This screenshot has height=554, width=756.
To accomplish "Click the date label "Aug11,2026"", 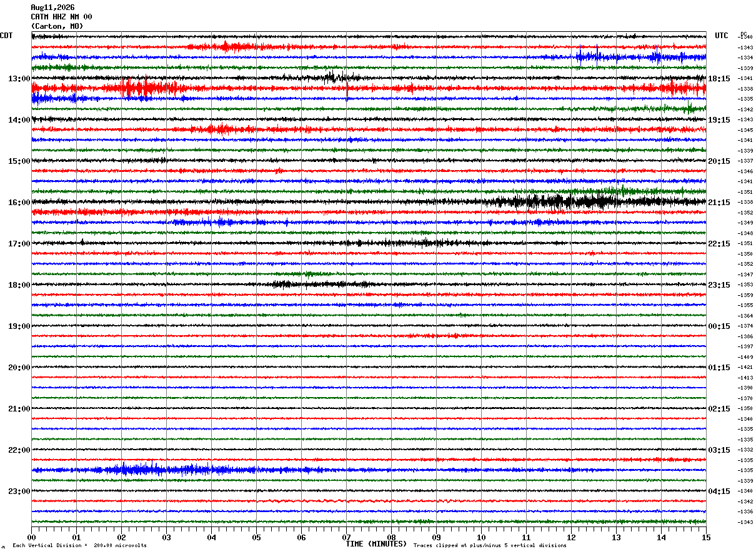I will (52, 8).
